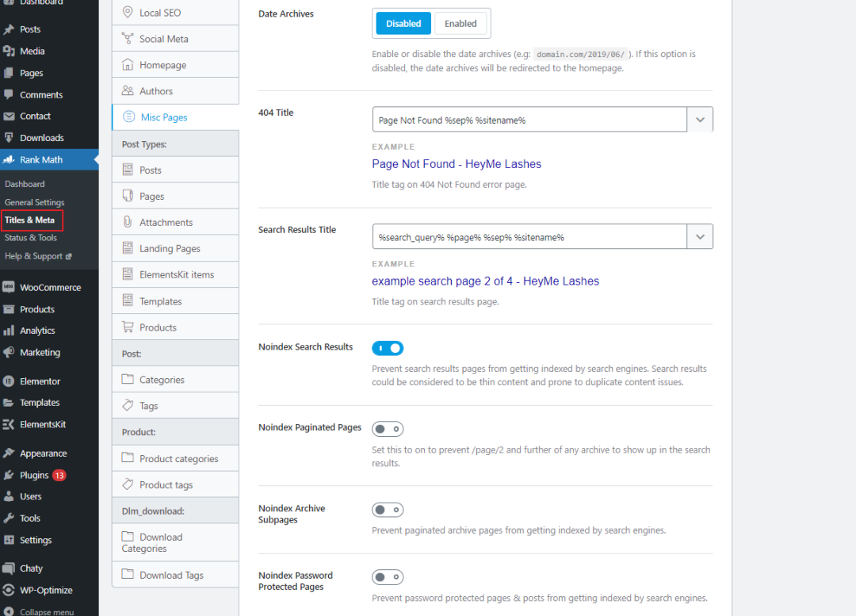This screenshot has width=856, height=616.
Task: Click the 404 Title input field
Action: point(529,120)
